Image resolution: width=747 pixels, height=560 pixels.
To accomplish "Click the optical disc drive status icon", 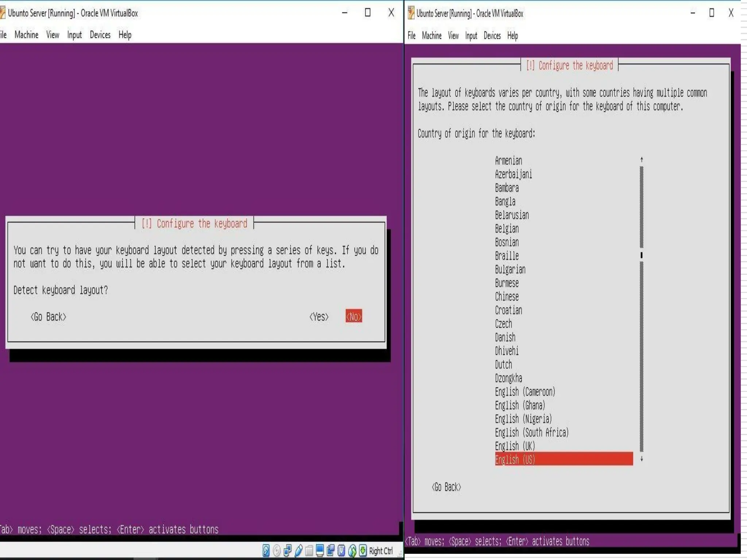I will pyautogui.click(x=277, y=551).
